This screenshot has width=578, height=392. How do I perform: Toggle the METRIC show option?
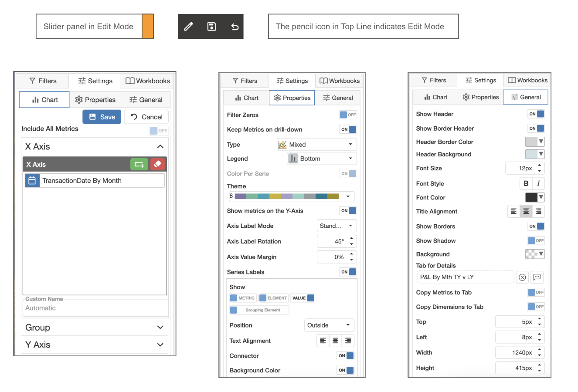coord(243,298)
